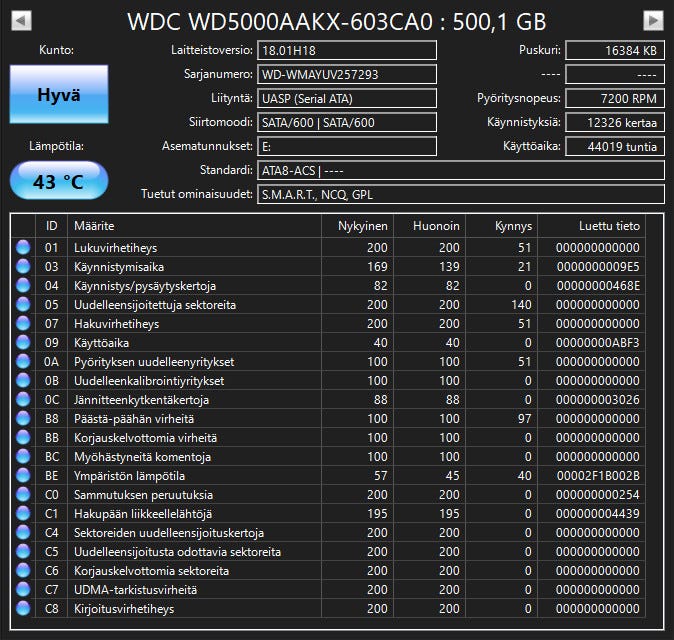The image size is (674, 640).
Task: Click the ID column header
Action: coord(51,226)
